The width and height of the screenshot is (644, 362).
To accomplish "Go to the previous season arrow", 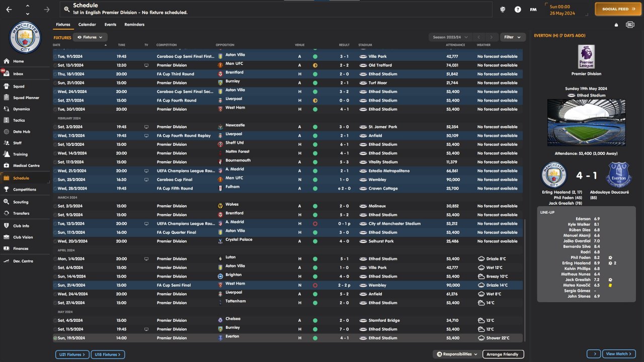I will (479, 37).
